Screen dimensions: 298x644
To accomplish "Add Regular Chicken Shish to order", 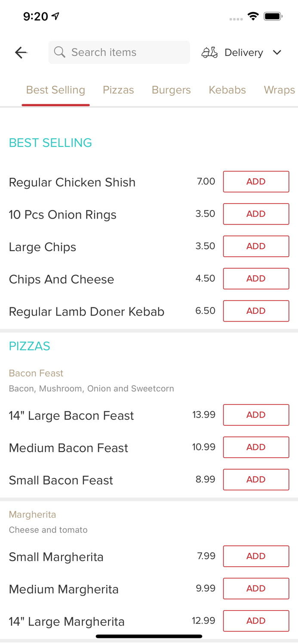I will click(x=256, y=182).
